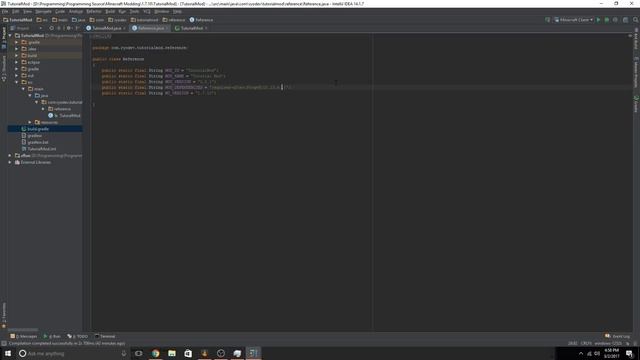The image size is (640, 360).
Task: Open the Windows Start menu
Action: tap(8, 353)
